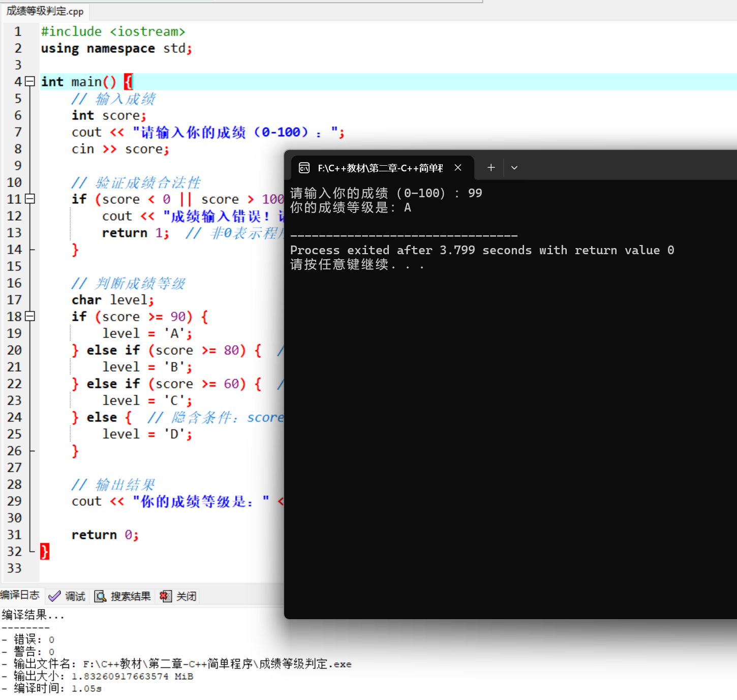The image size is (737, 700).
Task: Click the 'if (score >= 90)' condition
Action: point(132,317)
